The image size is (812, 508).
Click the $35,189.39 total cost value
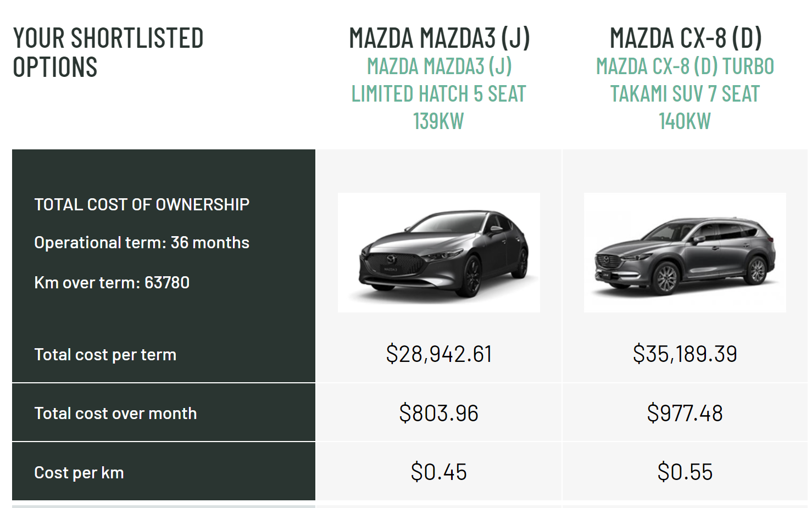(x=685, y=354)
